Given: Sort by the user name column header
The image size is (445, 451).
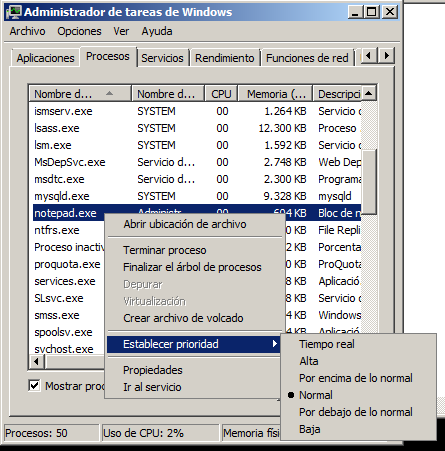Looking at the screenshot, I should tap(168, 94).
